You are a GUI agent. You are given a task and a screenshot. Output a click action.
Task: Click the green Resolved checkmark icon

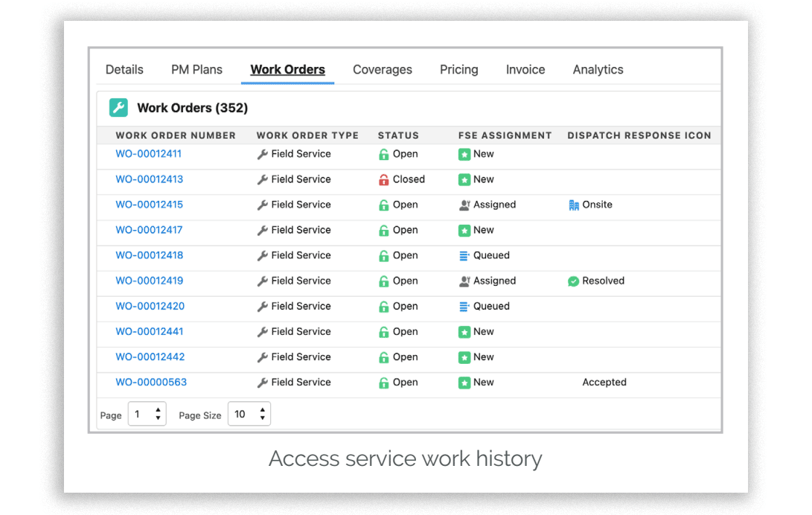[x=573, y=281]
